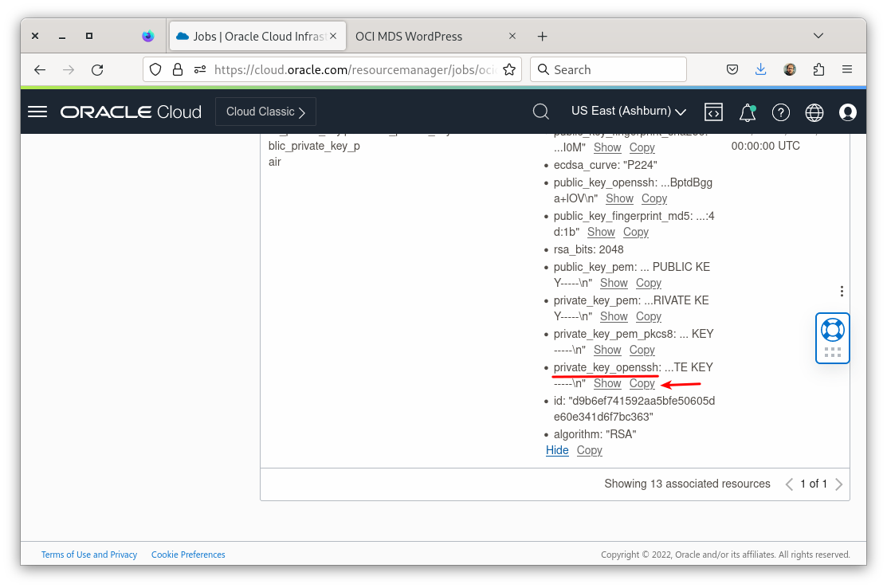This screenshot has width=887, height=588.
Task: Open Oracle Cloud console search
Action: coord(541,112)
